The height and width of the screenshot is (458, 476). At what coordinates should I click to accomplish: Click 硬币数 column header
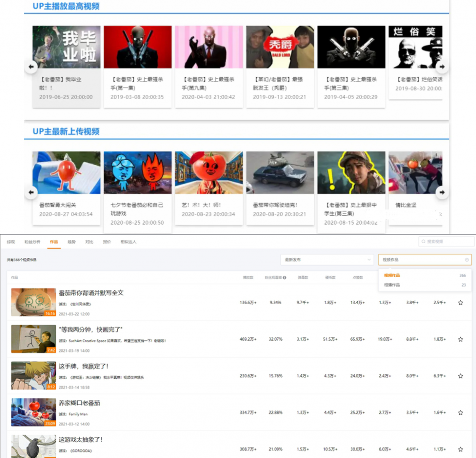tap(330, 278)
